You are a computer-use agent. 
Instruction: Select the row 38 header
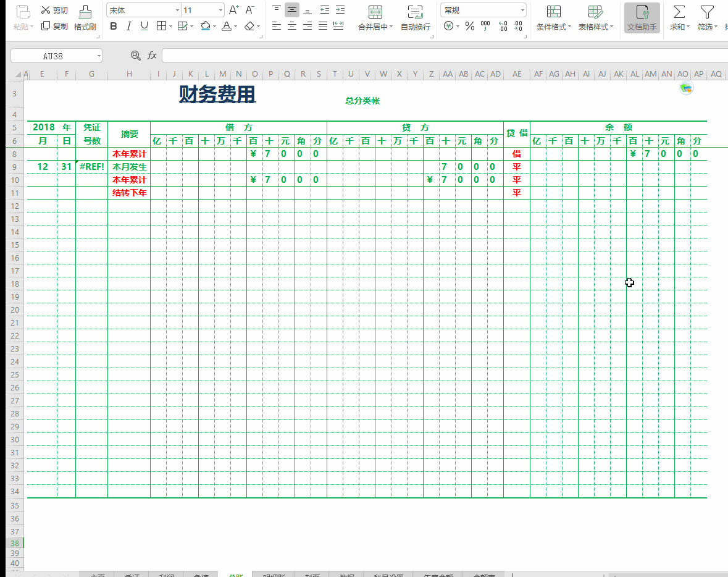pos(15,543)
